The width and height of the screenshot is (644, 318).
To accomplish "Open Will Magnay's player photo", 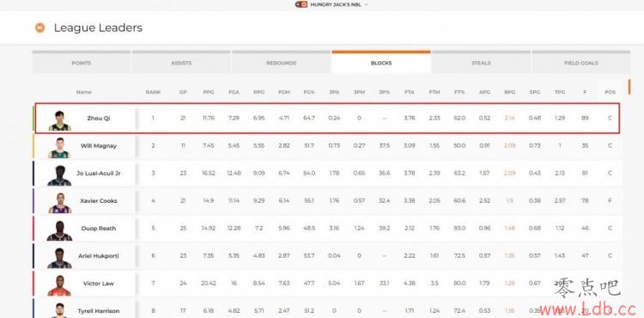I will pos(59,148).
